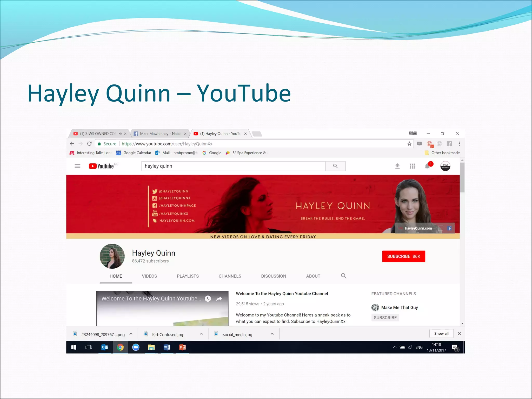Image resolution: width=532 pixels, height=399 pixels.
Task: Open YouTube hamburger guide menu
Action: point(77,166)
